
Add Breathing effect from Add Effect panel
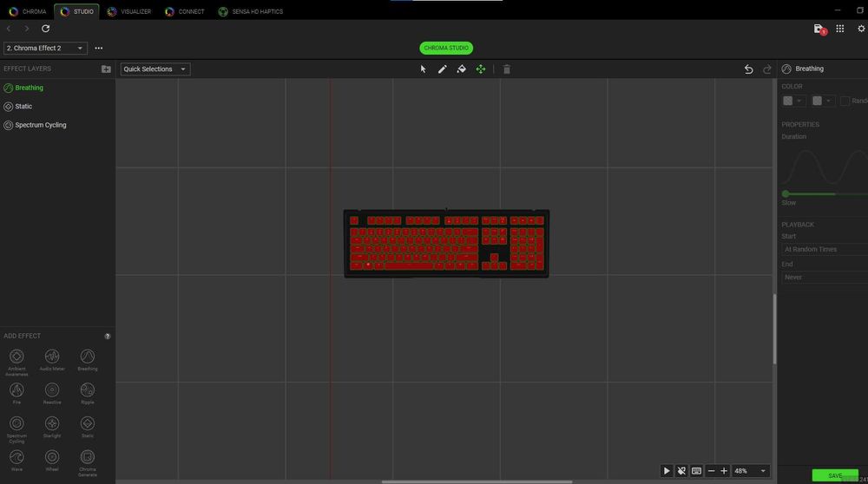(88, 360)
